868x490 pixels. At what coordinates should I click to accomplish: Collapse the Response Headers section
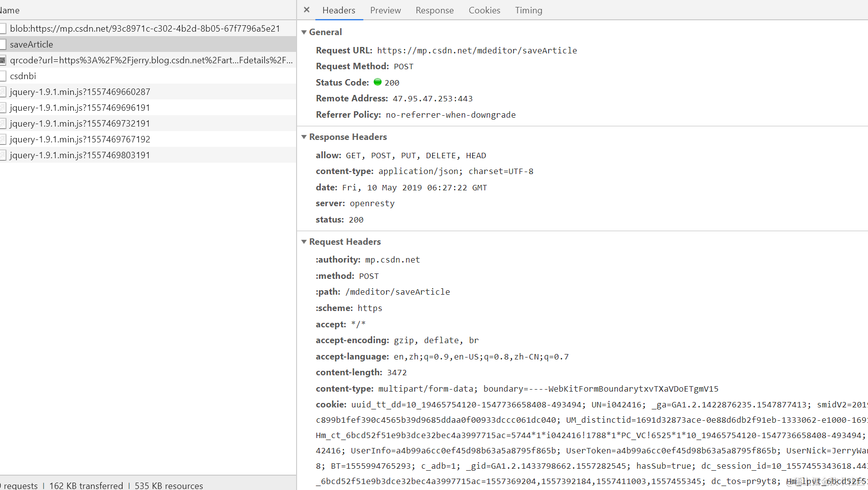(304, 137)
